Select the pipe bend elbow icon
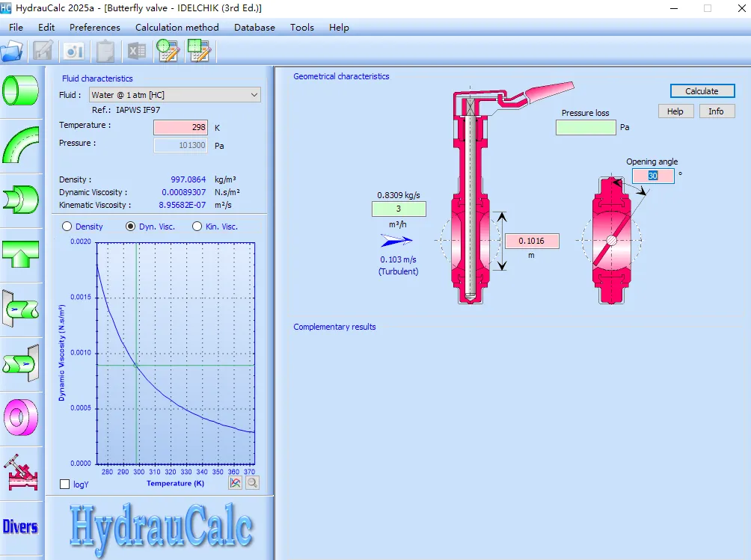The image size is (751, 560). tap(21, 145)
